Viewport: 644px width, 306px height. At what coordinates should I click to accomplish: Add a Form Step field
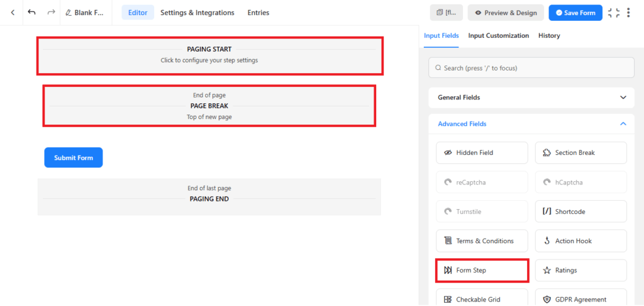[x=482, y=270]
